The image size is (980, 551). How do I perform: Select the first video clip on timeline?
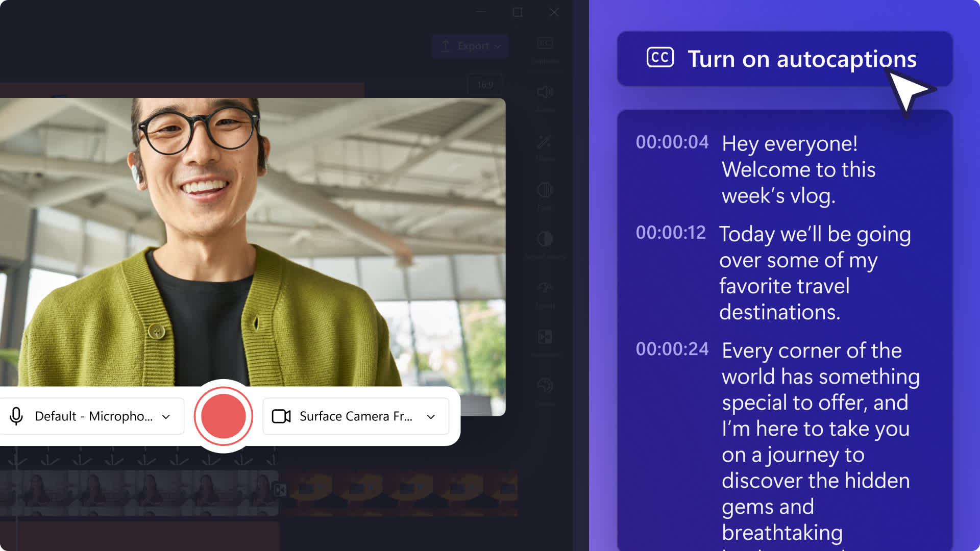[138, 492]
